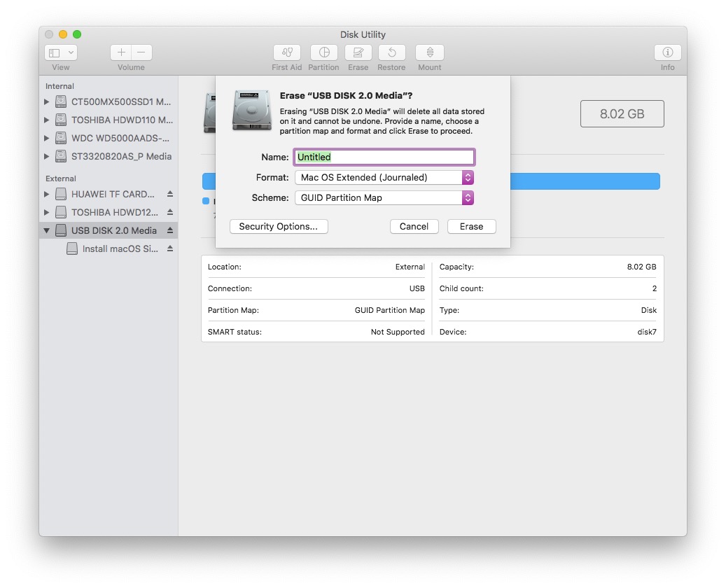
Task: Click the blue partition usage bar
Action: [585, 181]
